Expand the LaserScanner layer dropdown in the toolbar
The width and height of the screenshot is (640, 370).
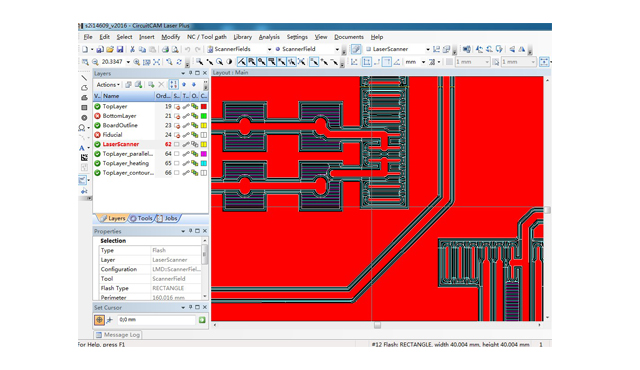[427, 49]
